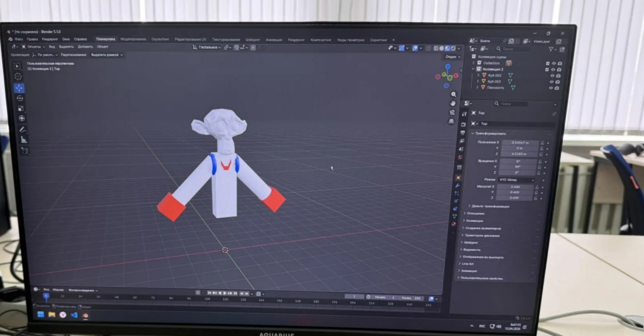644x336 pixels.
Task: Select the Rotate tool in left toolbar
Action: [19, 98]
